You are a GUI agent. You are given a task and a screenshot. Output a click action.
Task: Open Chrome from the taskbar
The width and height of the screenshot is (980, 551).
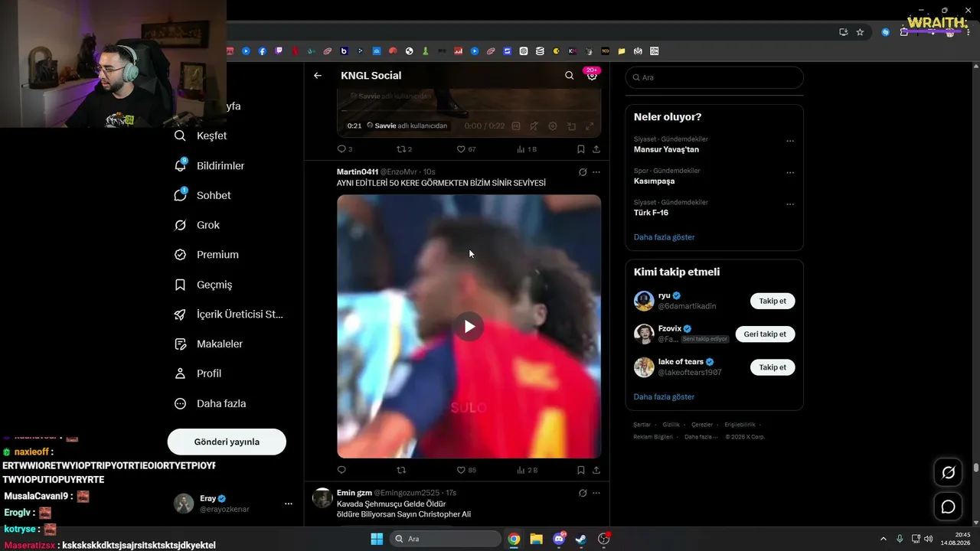point(514,539)
